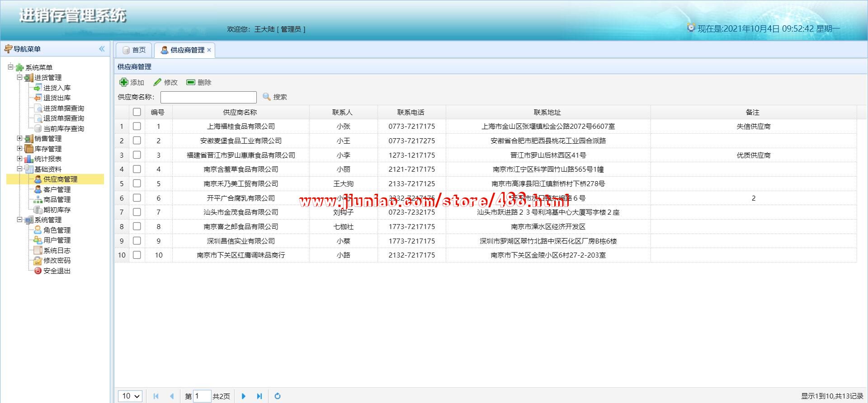
Task: Close the 供应商管理 tab
Action: (209, 50)
